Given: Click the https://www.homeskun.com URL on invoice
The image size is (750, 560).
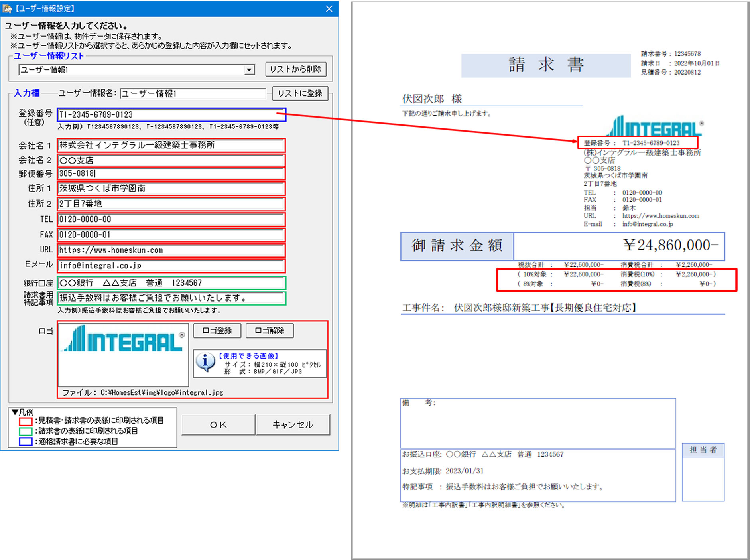Looking at the screenshot, I should (661, 216).
